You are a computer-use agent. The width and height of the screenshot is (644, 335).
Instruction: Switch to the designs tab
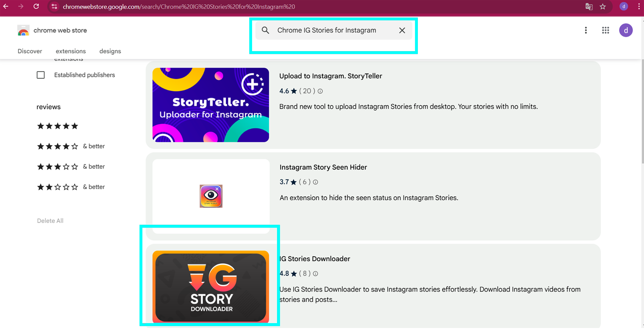click(110, 51)
